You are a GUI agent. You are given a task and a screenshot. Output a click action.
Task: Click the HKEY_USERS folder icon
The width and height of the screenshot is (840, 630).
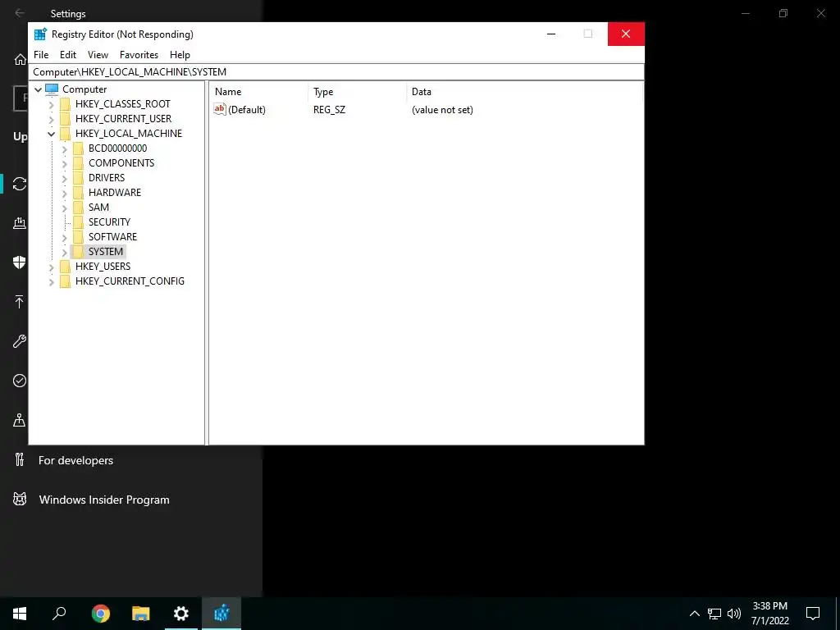click(66, 267)
